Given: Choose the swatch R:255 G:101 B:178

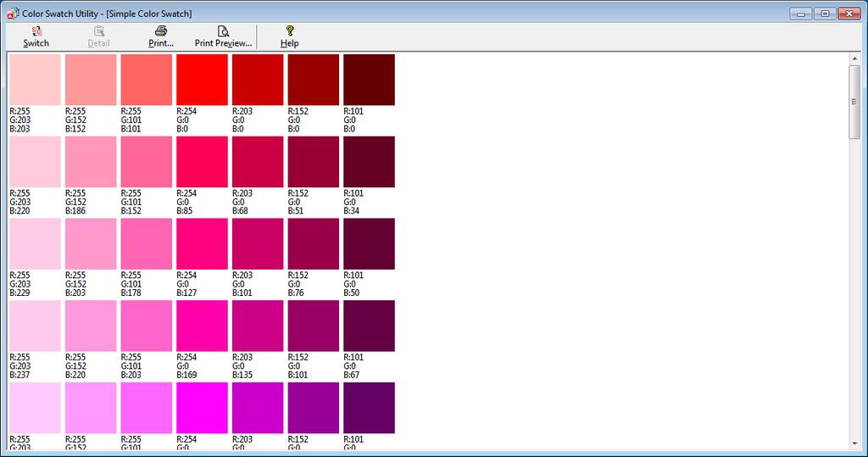Looking at the screenshot, I should coord(146,243).
